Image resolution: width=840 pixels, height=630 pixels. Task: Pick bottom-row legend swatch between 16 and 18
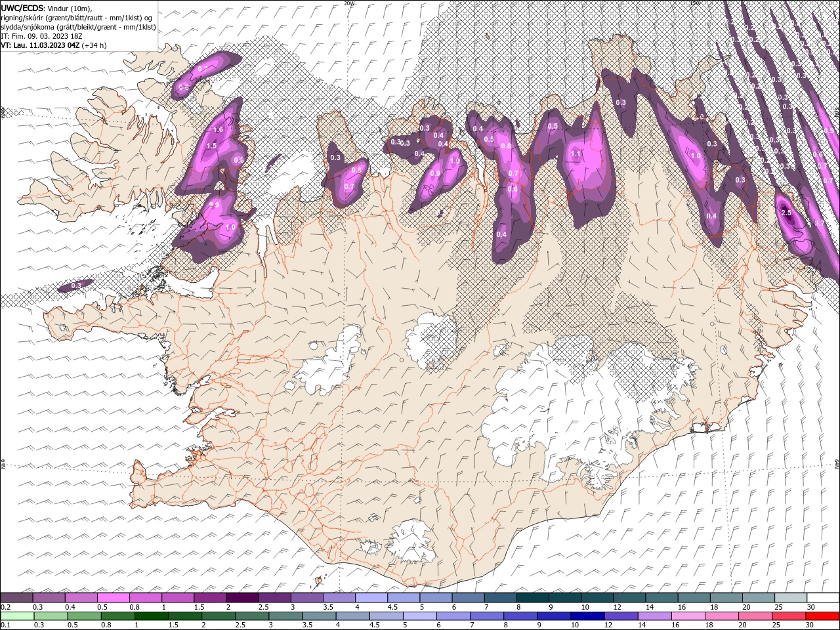pos(688,616)
